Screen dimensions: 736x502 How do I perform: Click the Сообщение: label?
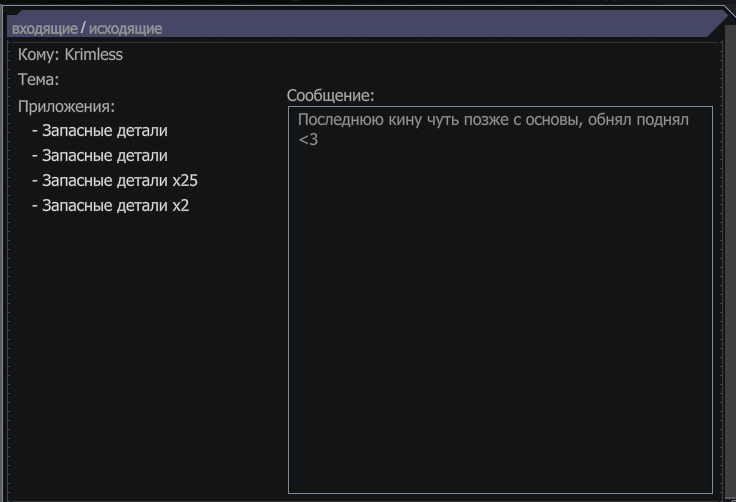(330, 96)
